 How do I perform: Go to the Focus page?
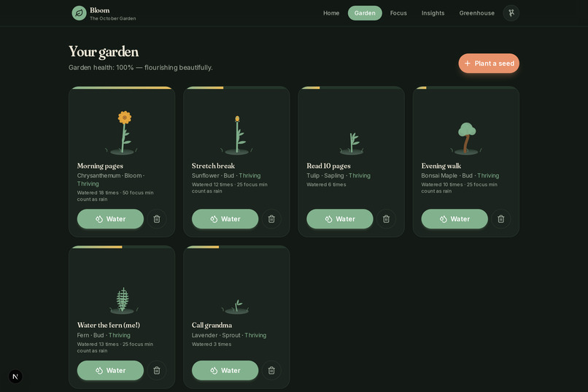[x=398, y=13]
